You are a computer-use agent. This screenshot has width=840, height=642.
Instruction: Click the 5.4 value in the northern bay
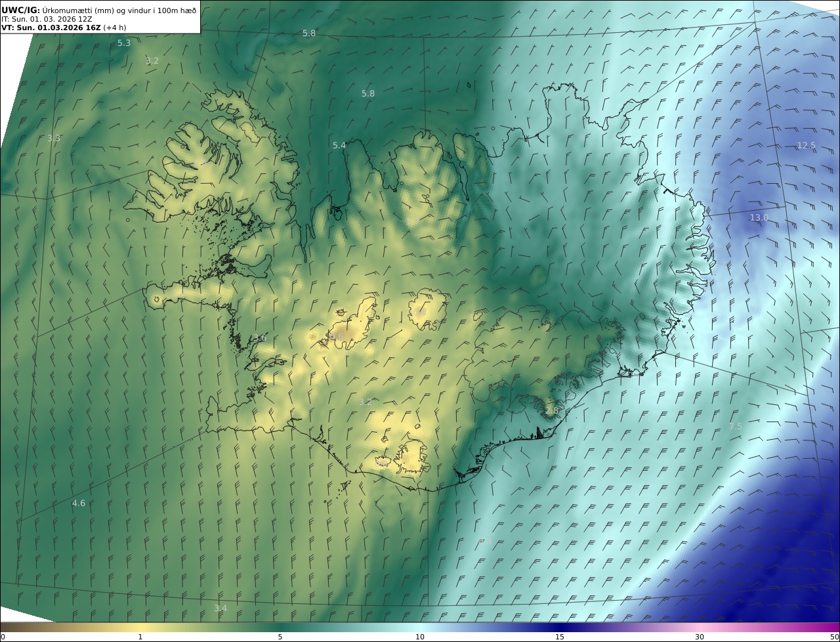coord(339,145)
